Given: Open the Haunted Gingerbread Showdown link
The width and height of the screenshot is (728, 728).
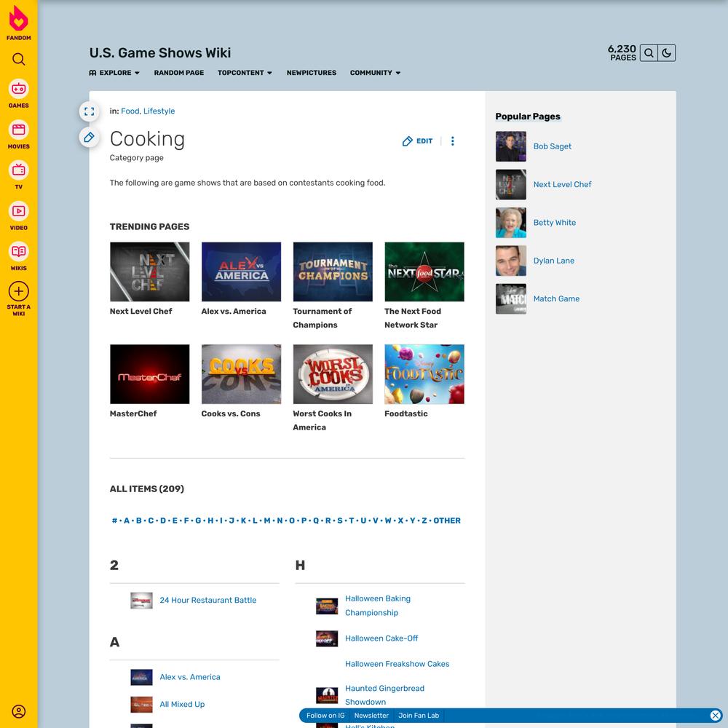Looking at the screenshot, I should click(x=384, y=695).
